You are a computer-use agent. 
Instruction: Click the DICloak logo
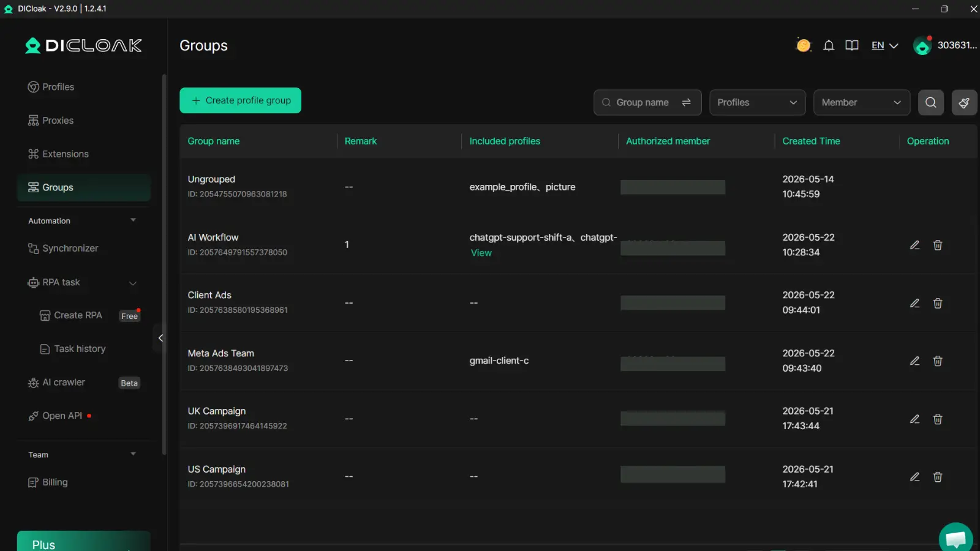pos(83,45)
